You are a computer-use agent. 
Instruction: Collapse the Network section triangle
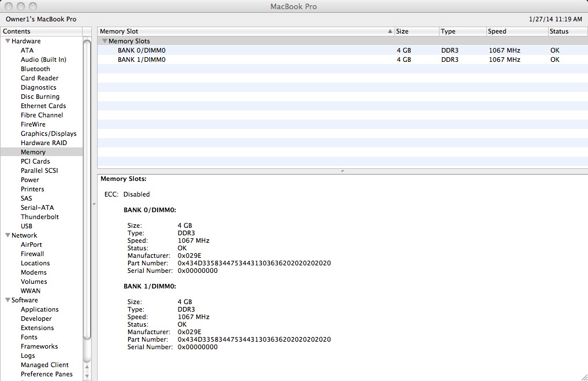click(x=8, y=235)
